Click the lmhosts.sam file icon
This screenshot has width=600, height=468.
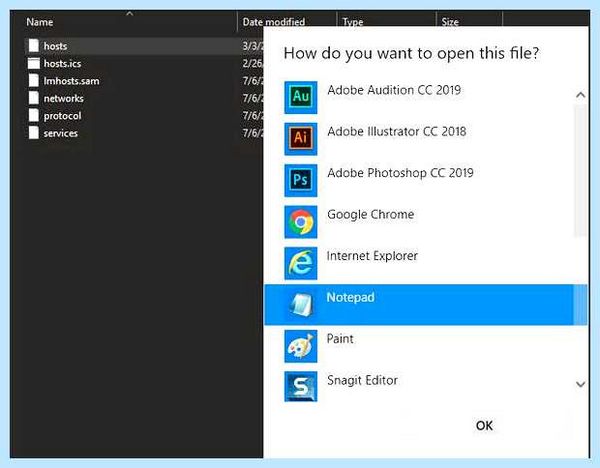(x=34, y=81)
